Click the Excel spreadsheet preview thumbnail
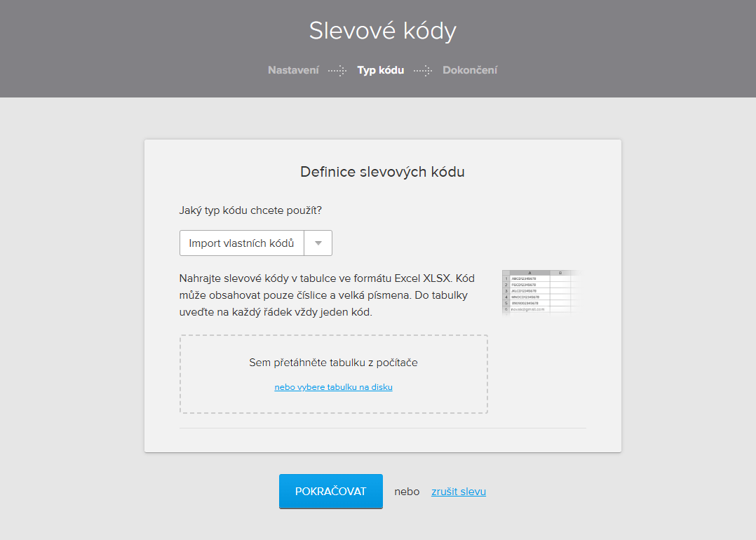This screenshot has height=540, width=756. pos(540,292)
